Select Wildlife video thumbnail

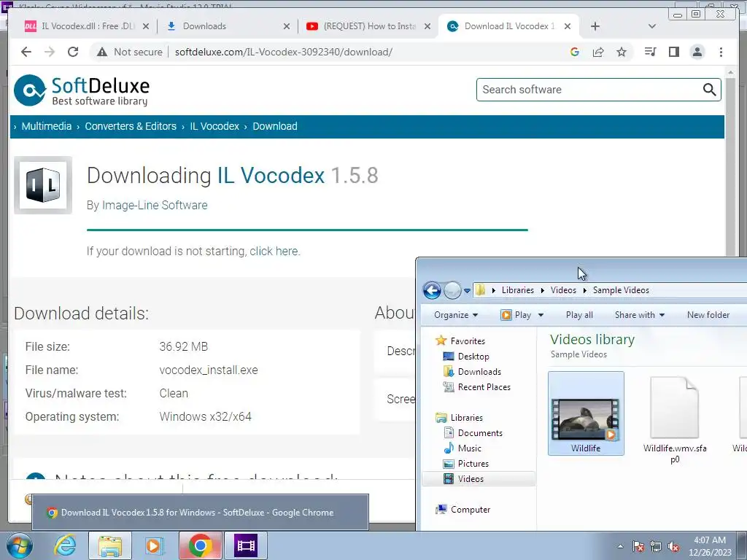586,413
